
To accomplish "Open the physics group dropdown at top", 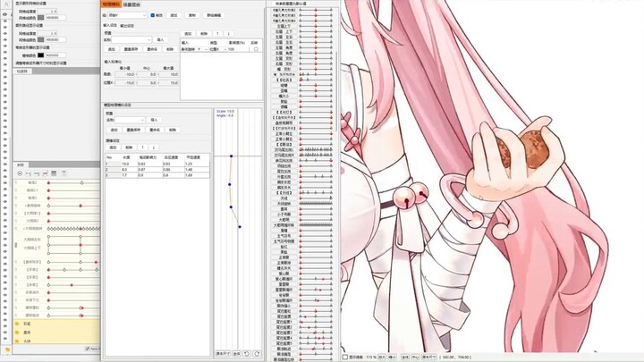I will tap(127, 15).
